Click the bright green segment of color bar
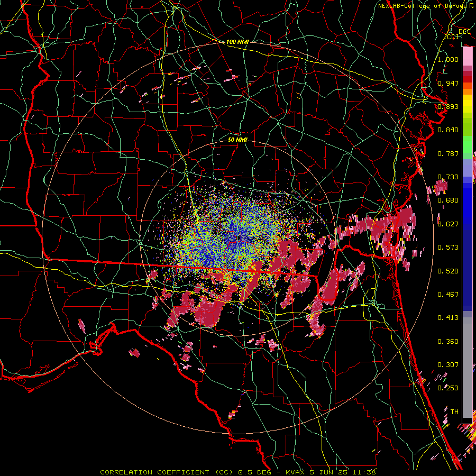 coord(467,144)
